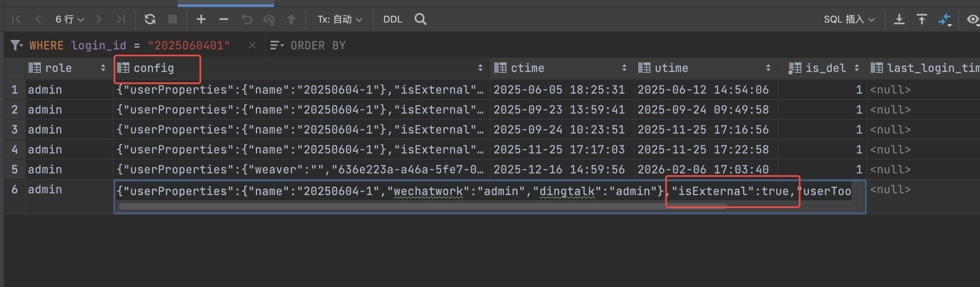Click the delete row minus icon

coord(224,19)
